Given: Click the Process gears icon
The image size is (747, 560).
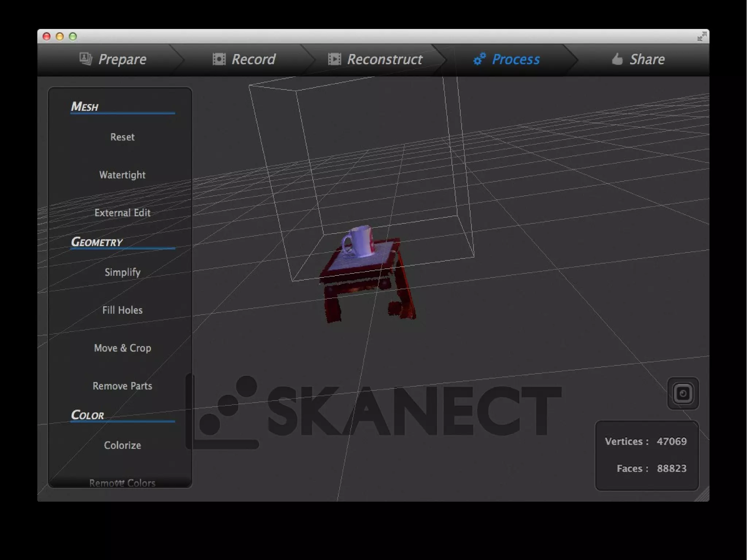Looking at the screenshot, I should (479, 59).
